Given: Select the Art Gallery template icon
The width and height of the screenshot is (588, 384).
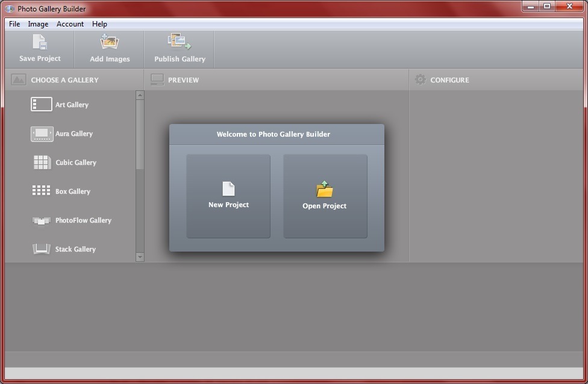Looking at the screenshot, I should (41, 104).
